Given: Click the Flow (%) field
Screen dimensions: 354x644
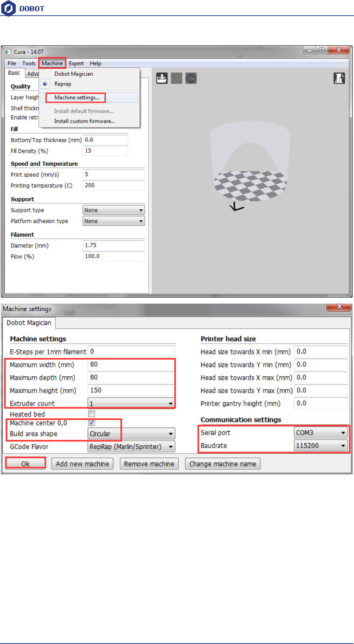Looking at the screenshot, I should click(113, 256).
